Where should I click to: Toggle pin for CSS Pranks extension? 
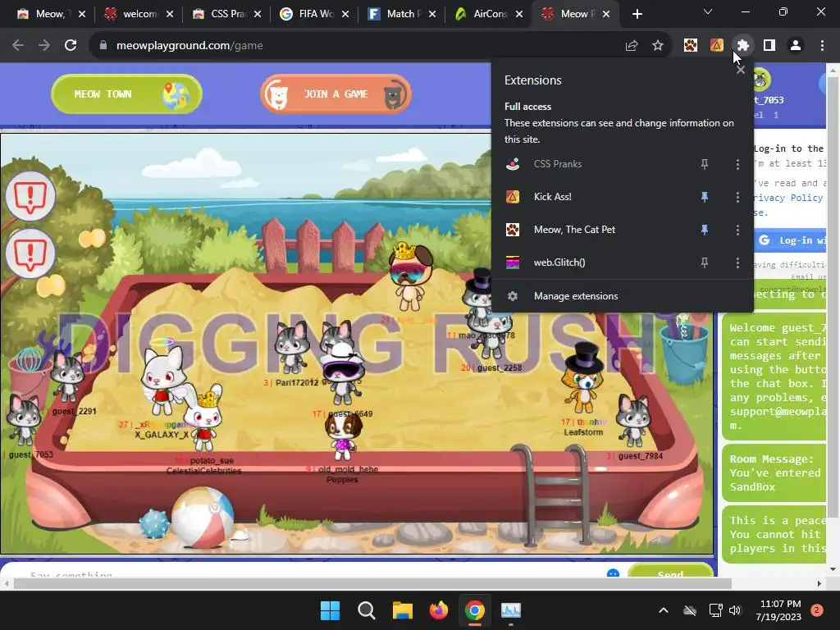[705, 164]
